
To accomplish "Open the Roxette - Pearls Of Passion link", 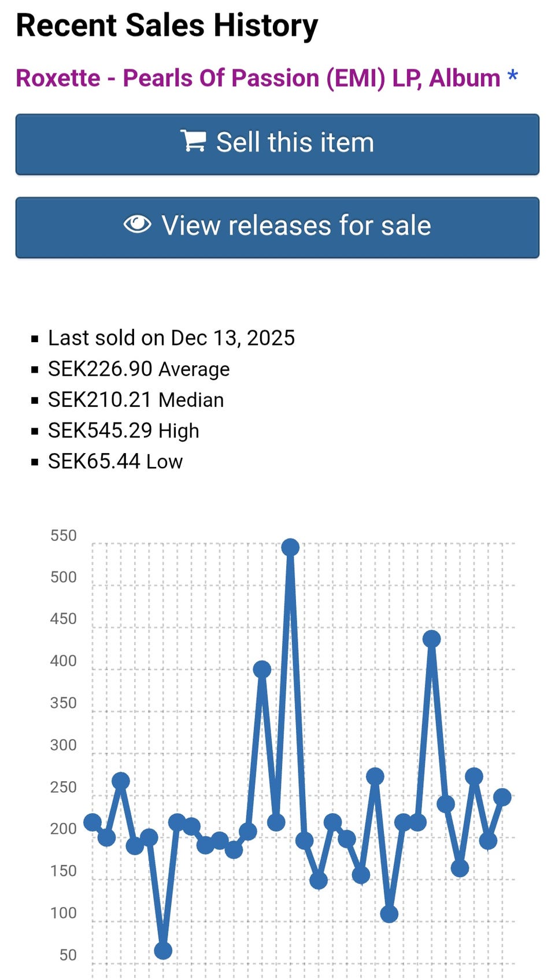I will tap(258, 78).
